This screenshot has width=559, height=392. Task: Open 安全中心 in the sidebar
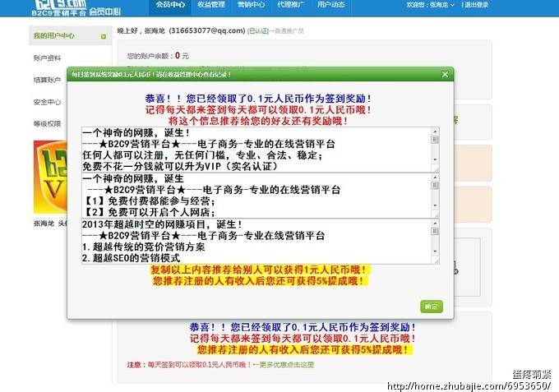[x=47, y=102]
